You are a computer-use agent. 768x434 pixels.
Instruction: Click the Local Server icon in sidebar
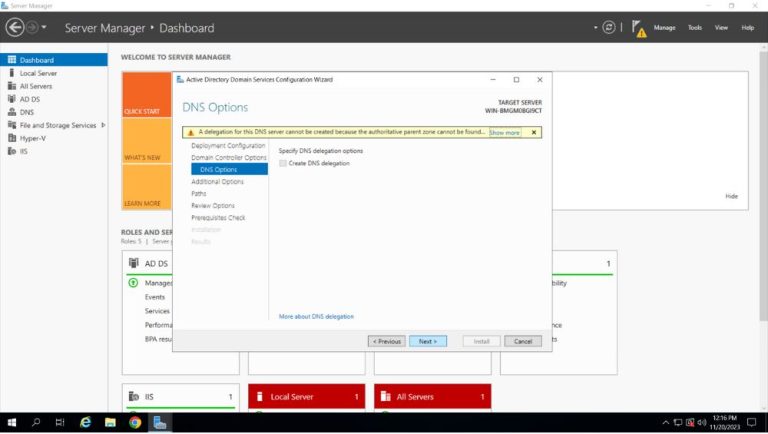click(12, 72)
